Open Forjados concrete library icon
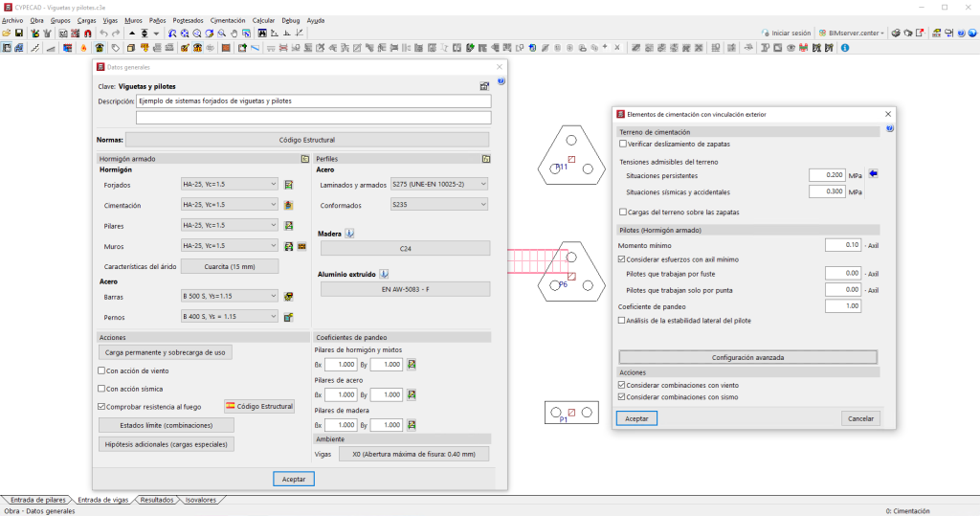This screenshot has width=980, height=516. point(289,185)
